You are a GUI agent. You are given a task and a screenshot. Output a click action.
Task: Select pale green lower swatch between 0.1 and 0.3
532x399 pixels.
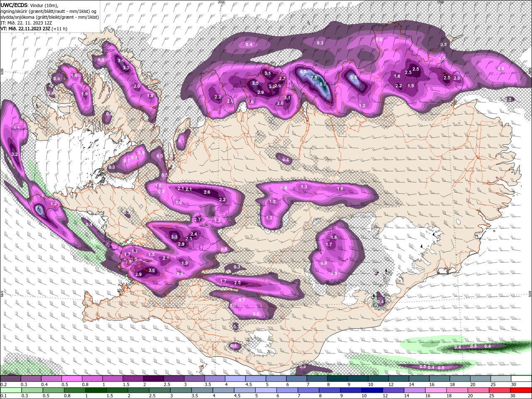(x=11, y=390)
